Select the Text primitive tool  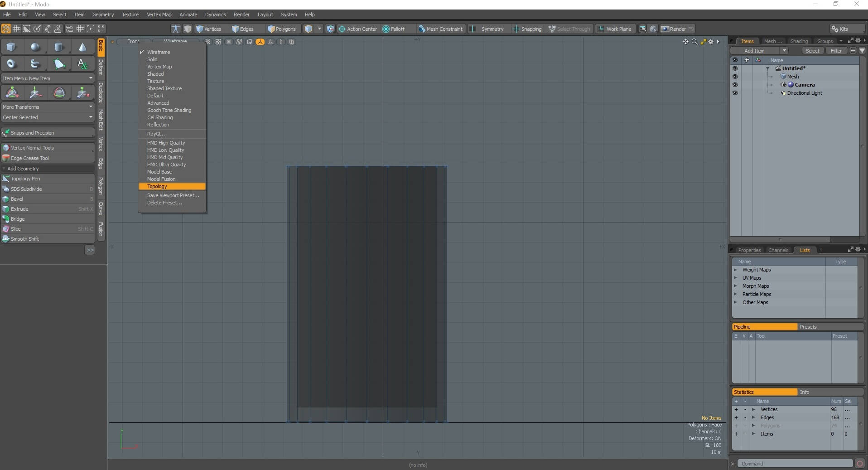[x=82, y=63]
